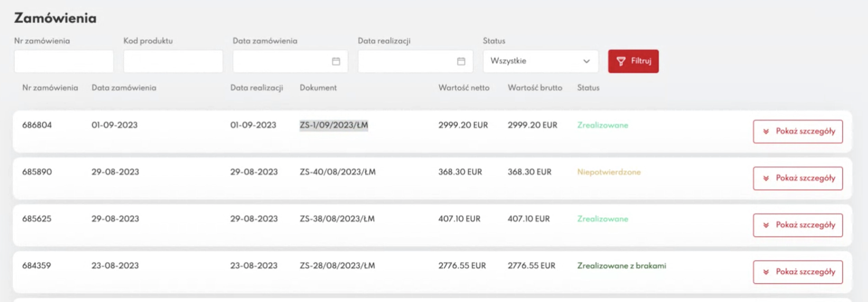Show details for order ZS-28/08/2023/ŁM
This screenshot has height=302, width=868.
(x=798, y=272)
